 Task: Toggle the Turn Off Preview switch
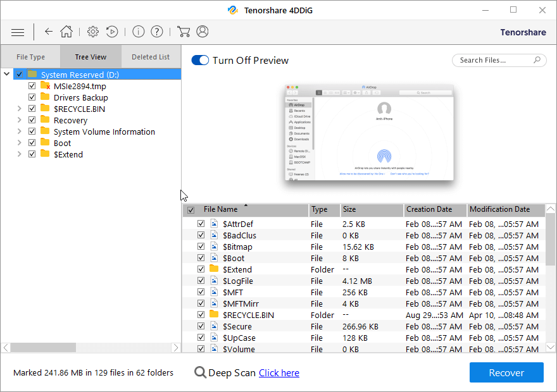point(200,60)
